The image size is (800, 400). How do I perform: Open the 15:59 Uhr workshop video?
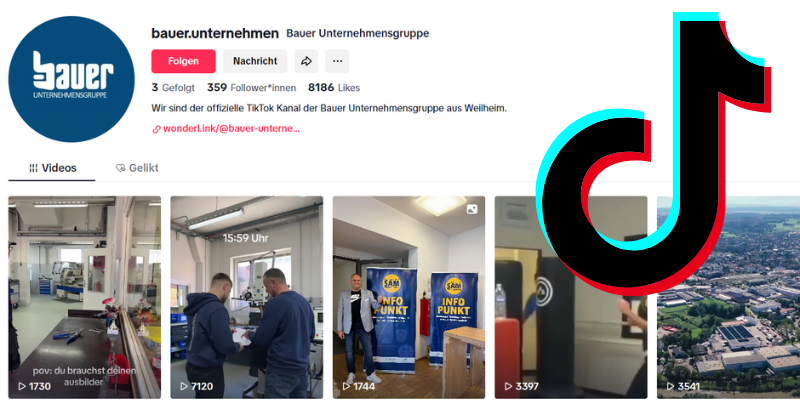(246, 297)
